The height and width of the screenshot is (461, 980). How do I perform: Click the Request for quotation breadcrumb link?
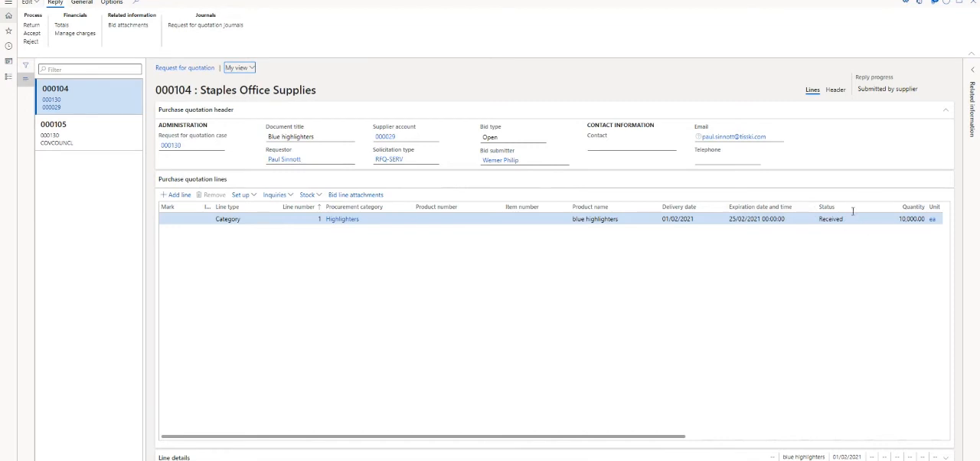[185, 68]
